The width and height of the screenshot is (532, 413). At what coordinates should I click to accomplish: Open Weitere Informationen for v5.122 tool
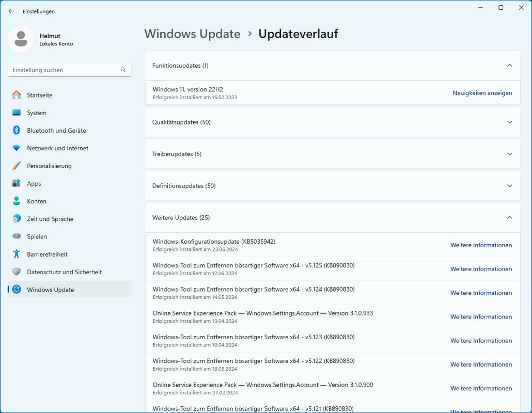coord(481,364)
